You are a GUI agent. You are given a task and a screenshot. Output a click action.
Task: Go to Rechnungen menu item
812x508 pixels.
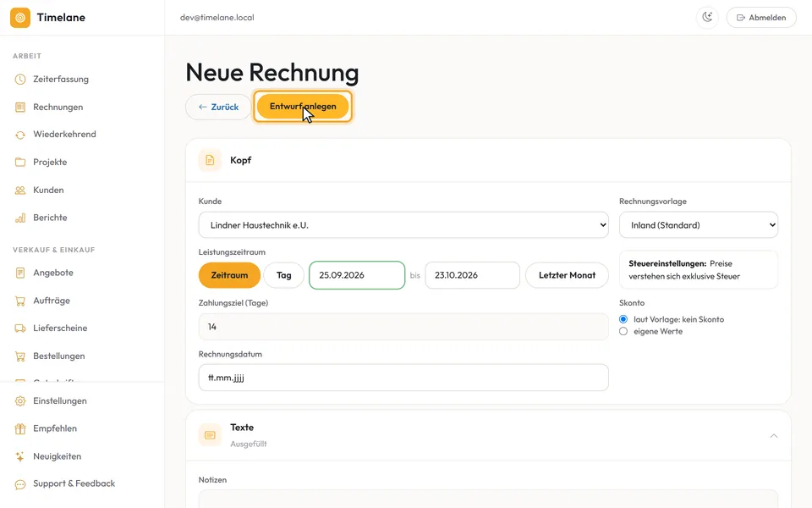(x=58, y=108)
